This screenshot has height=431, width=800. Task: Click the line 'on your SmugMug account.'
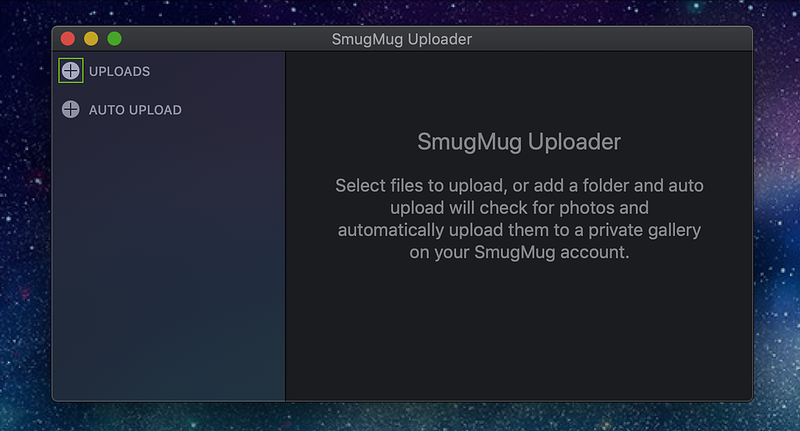point(519,252)
